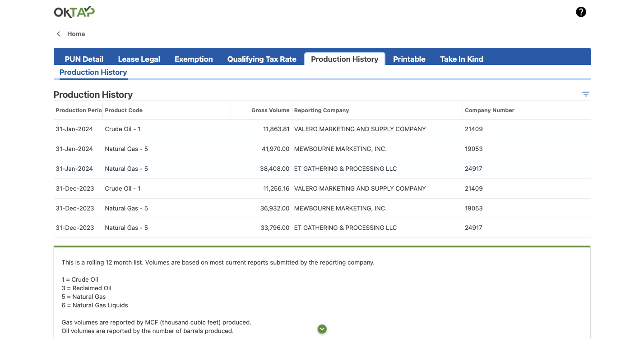Switch to the Printable tab
The width and height of the screenshot is (644, 338).
409,59
